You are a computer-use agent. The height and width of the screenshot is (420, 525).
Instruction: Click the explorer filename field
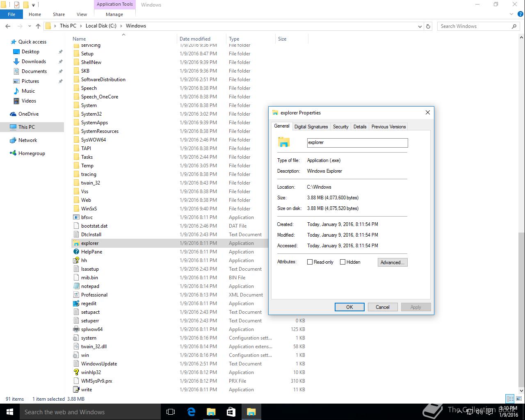(x=357, y=143)
